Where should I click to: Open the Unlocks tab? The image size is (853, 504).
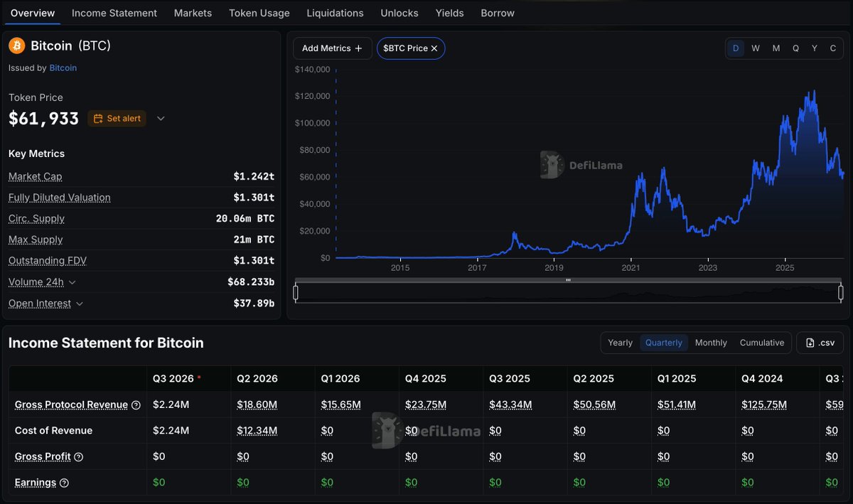point(399,13)
